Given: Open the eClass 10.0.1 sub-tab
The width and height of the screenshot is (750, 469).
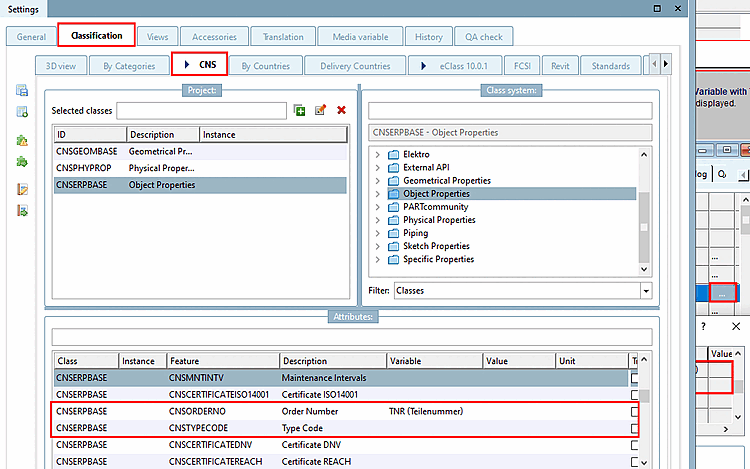Looking at the screenshot, I should (455, 66).
